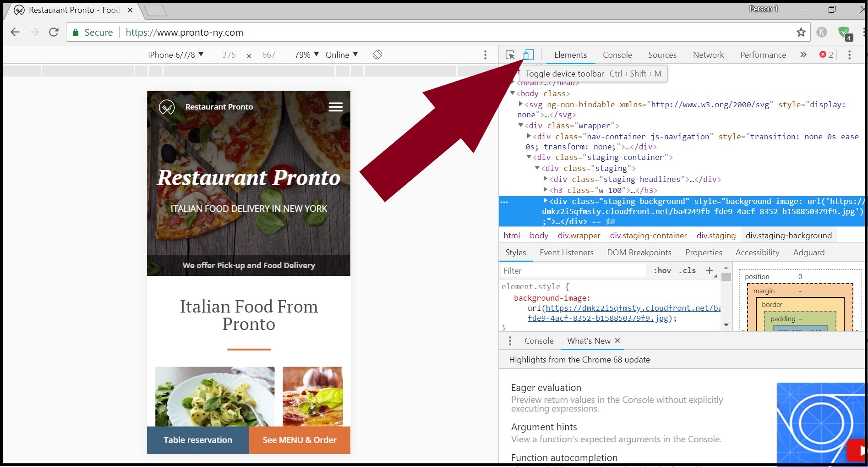Select html in the breadcrumb trail

click(512, 236)
